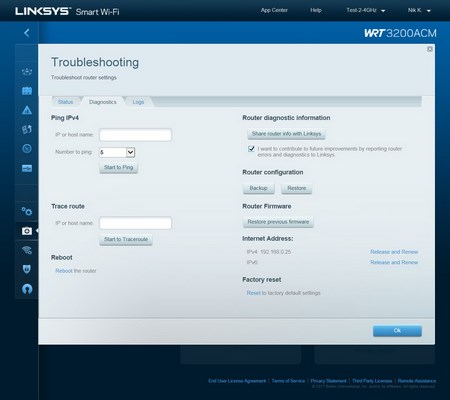The height and width of the screenshot is (400, 450).
Task: Toggle contribute to future improvements checkbox
Action: [251, 149]
